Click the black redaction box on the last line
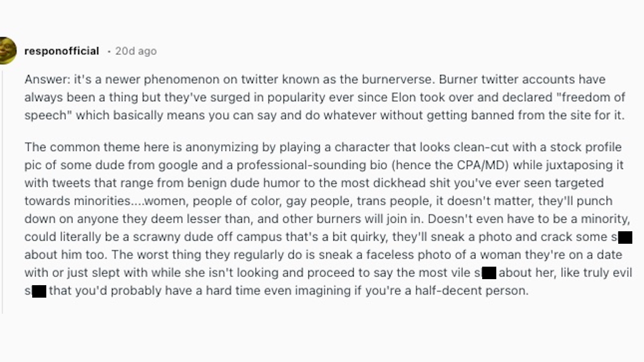Screen dimensions: 644x362 39,291
